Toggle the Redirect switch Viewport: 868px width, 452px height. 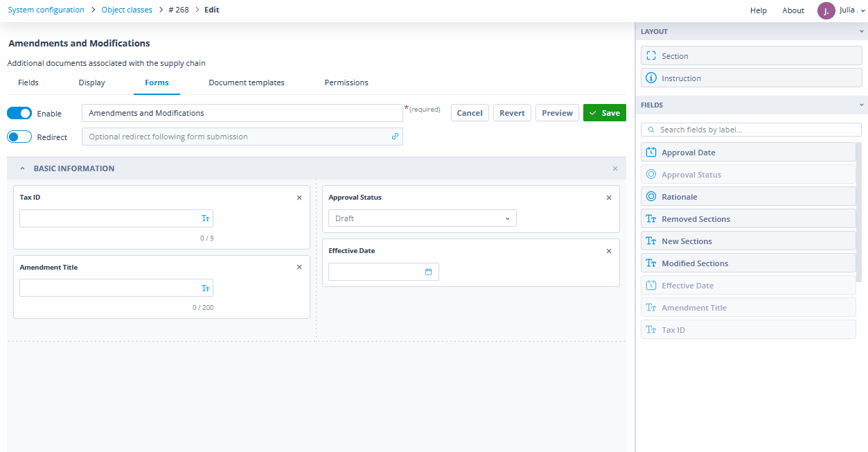click(19, 137)
